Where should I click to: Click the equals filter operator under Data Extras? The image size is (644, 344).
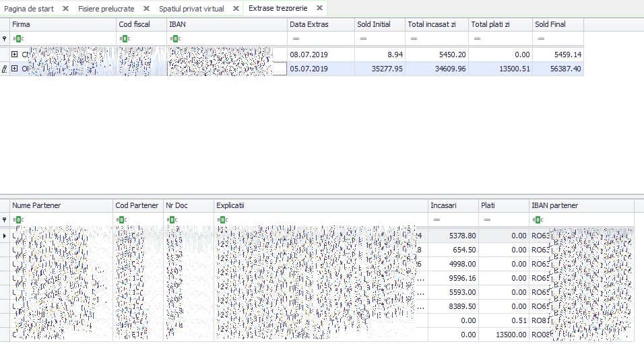[296, 38]
